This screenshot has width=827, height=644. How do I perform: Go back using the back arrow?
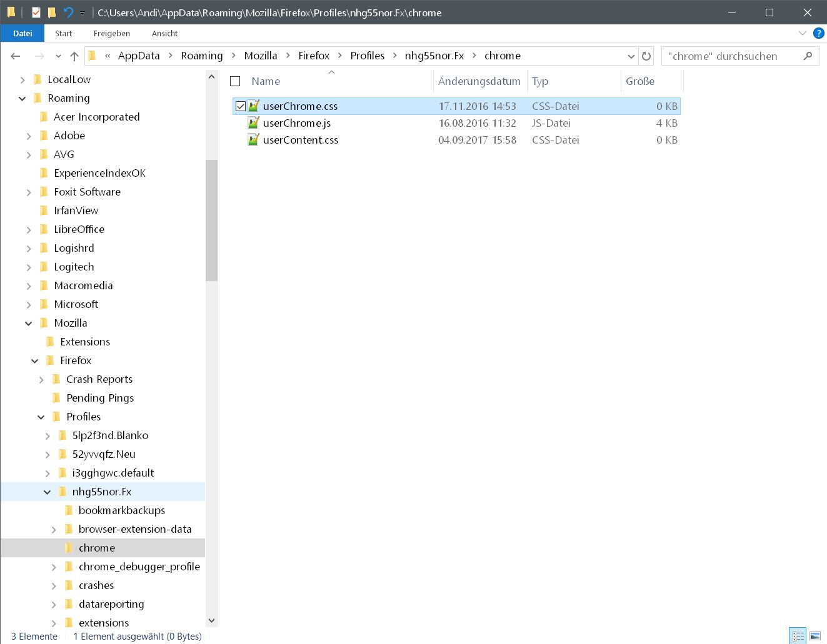(x=16, y=56)
